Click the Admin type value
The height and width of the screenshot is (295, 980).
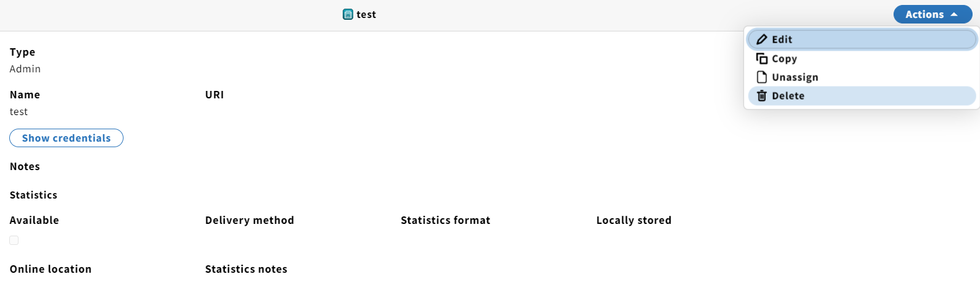(x=25, y=69)
